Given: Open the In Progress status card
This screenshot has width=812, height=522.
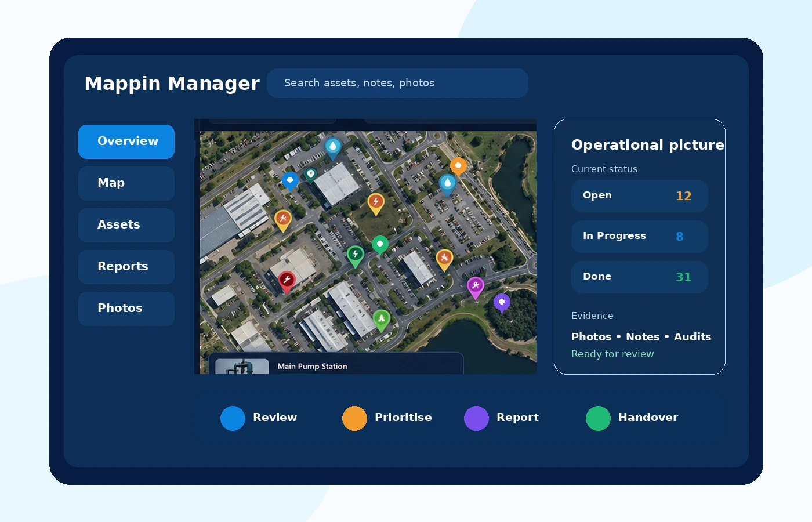Looking at the screenshot, I should point(639,237).
